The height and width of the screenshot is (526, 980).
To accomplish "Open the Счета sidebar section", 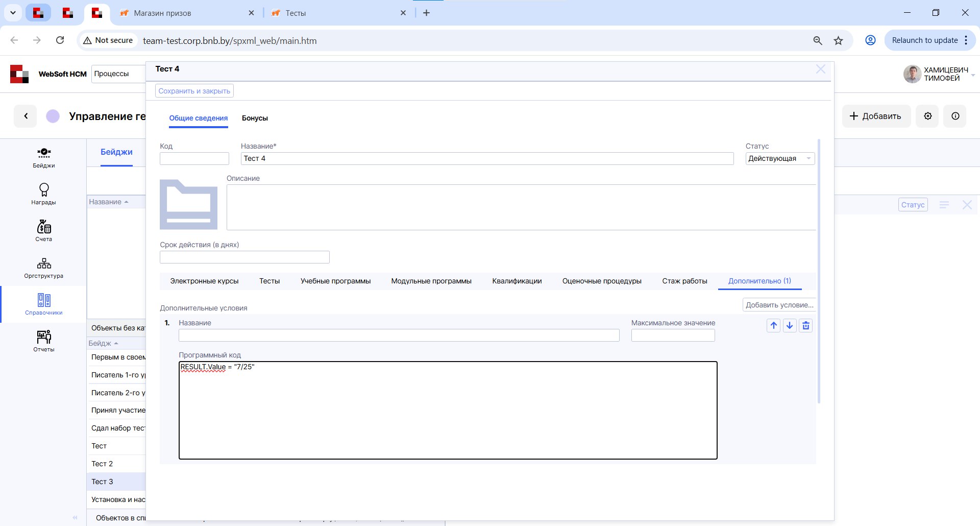I will point(44,231).
